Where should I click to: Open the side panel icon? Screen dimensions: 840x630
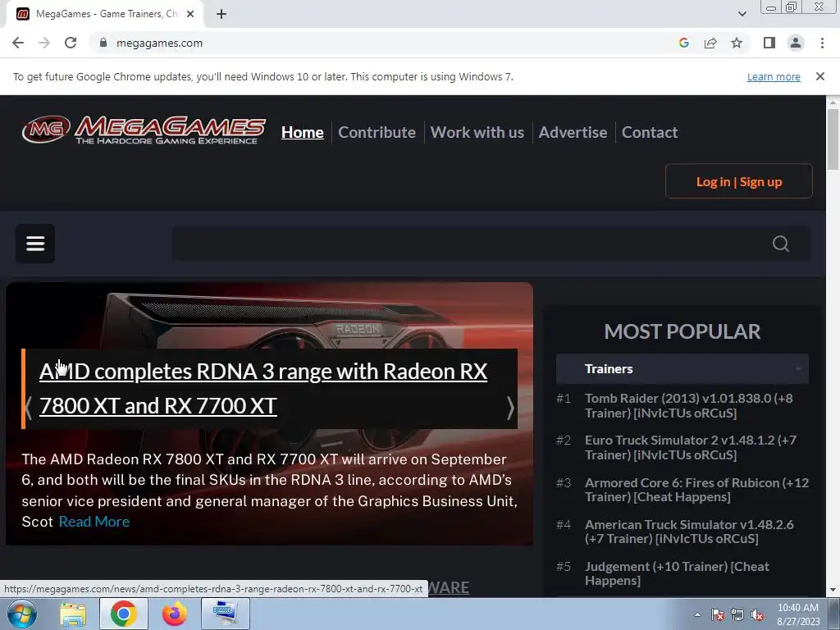coord(769,43)
